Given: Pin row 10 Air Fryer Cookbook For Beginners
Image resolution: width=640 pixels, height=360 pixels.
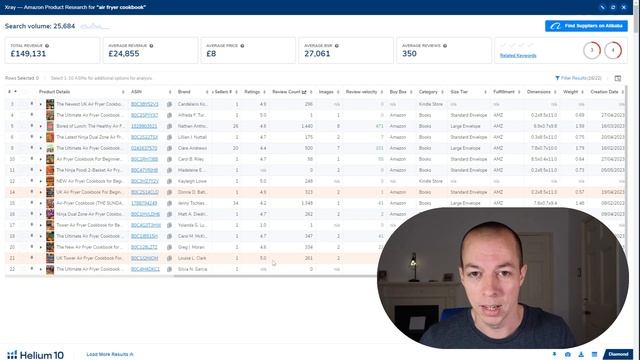Looking at the screenshot, I should 32,159.
